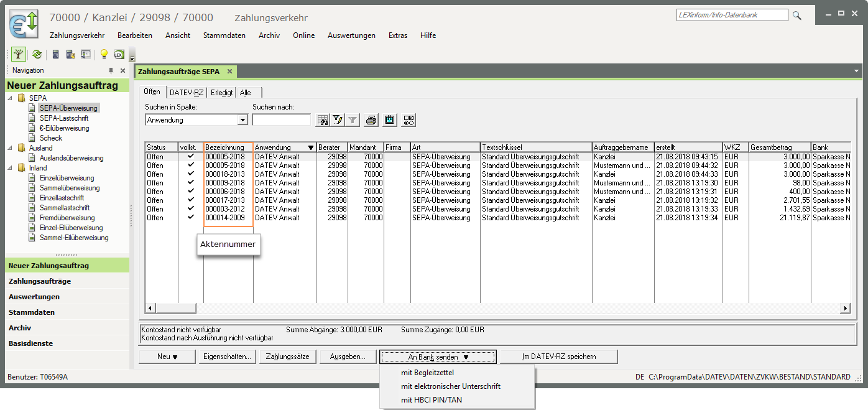
Task: Click the navigation tree toolbar icon
Action: click(x=19, y=54)
